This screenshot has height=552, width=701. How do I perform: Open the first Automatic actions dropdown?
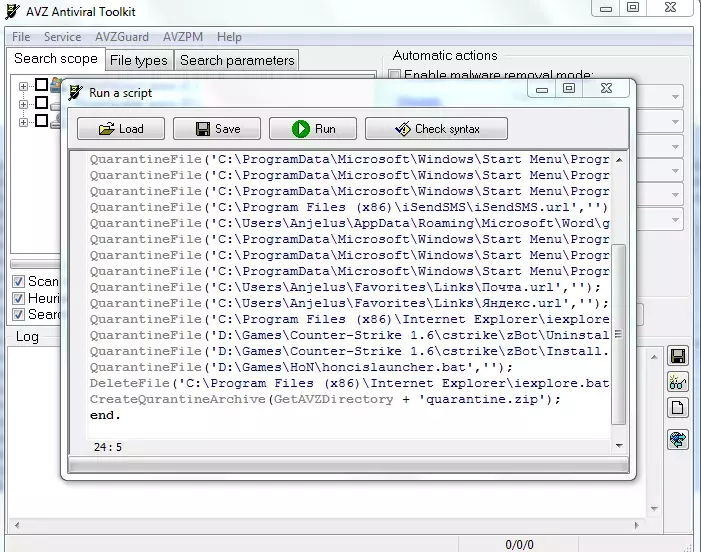pos(675,97)
